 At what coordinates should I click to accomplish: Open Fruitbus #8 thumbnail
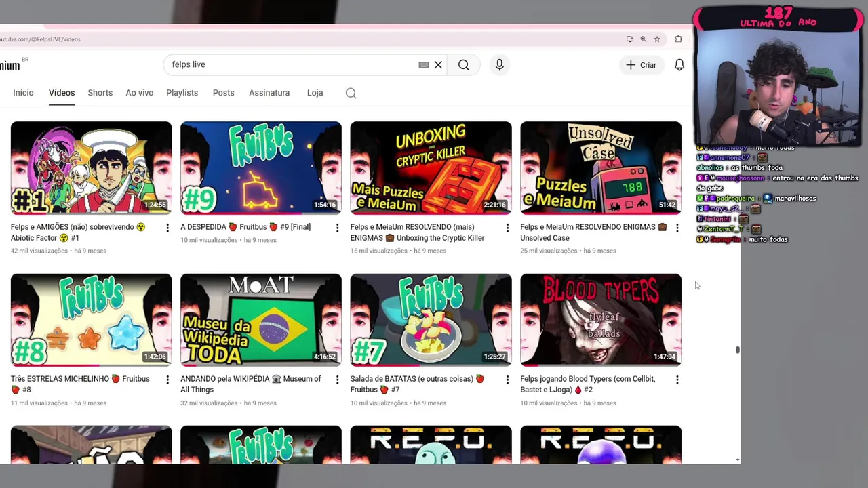92,320
